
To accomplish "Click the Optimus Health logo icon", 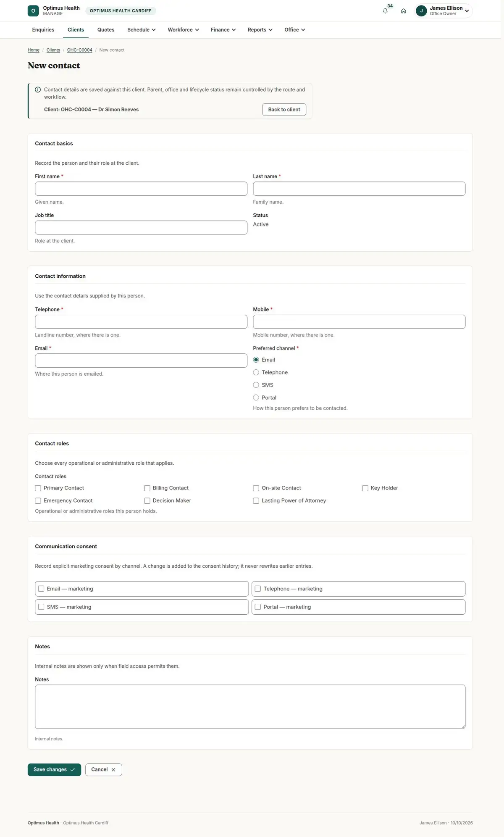I will point(33,11).
